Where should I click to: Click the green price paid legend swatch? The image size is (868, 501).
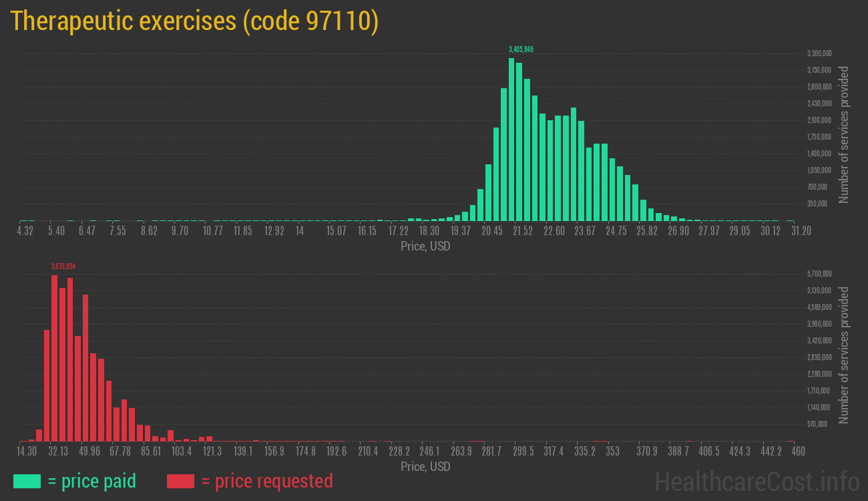click(x=27, y=481)
